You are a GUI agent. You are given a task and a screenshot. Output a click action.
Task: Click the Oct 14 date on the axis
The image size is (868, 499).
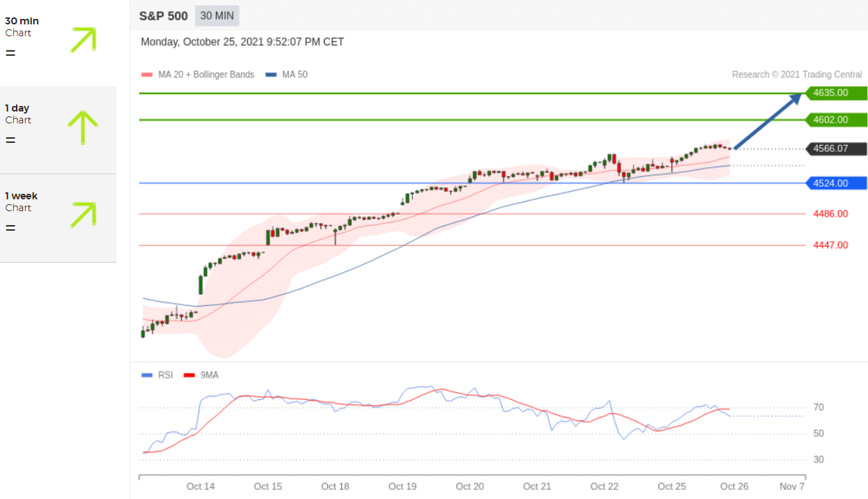pyautogui.click(x=201, y=486)
